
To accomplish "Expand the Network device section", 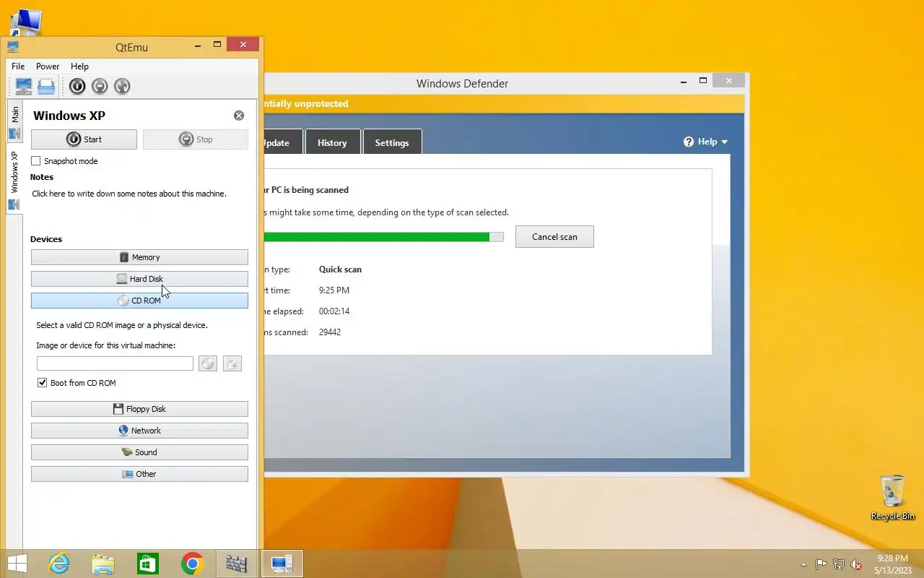I will 139,431.
